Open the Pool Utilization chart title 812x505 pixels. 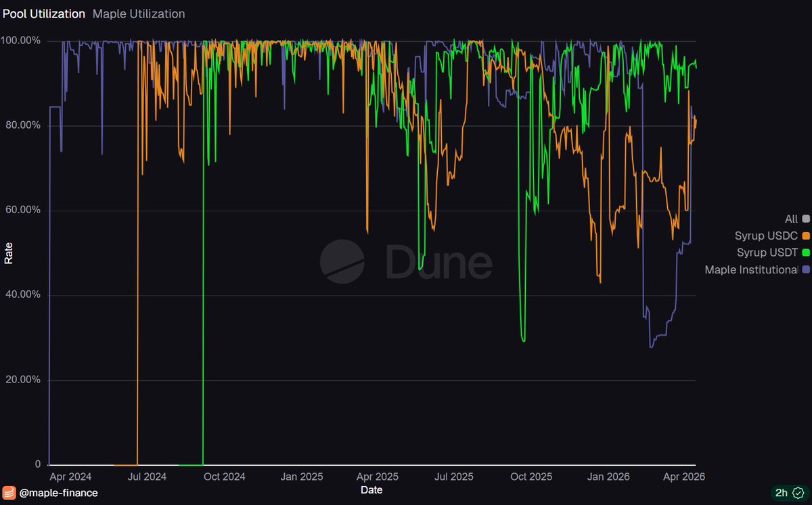tap(44, 14)
